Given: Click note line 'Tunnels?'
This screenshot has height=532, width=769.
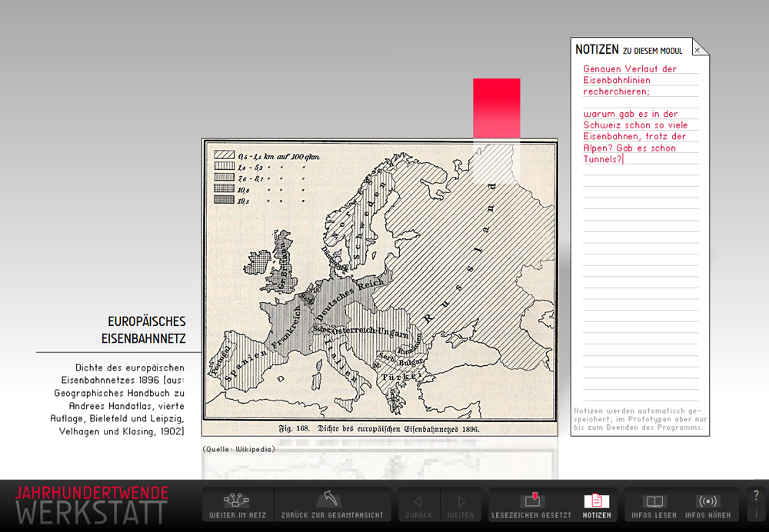Looking at the screenshot, I should coord(602,159).
